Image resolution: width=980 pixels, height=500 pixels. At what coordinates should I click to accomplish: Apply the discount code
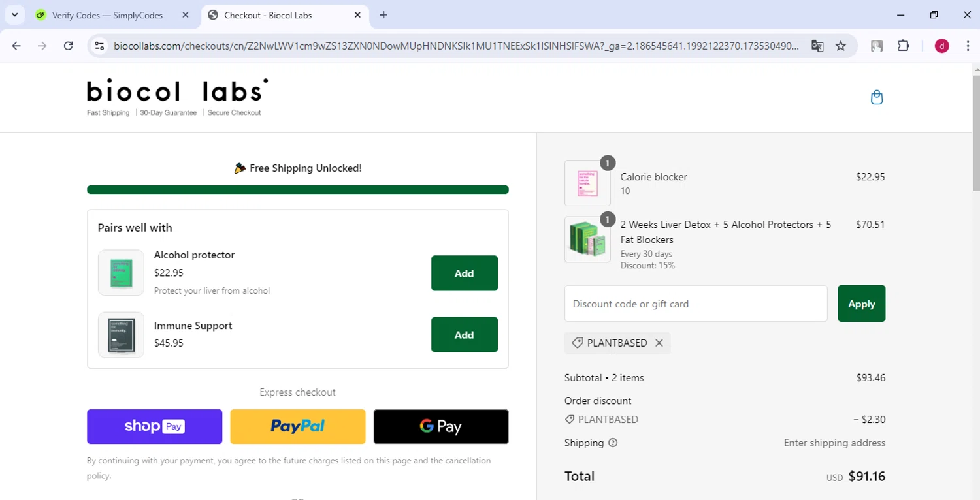(861, 304)
